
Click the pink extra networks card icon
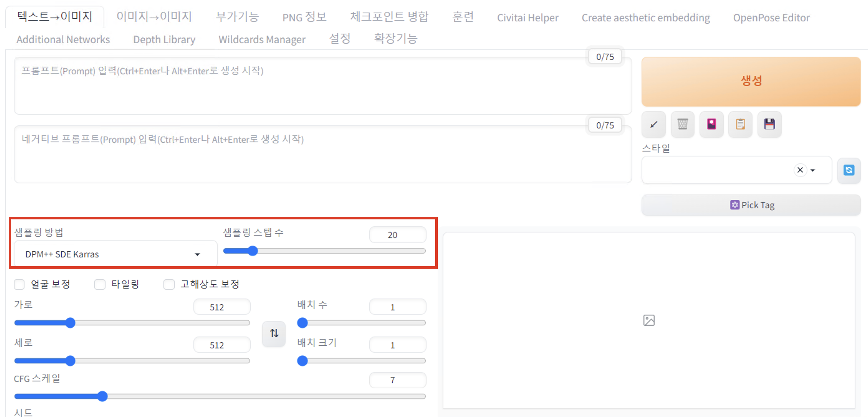pyautogui.click(x=711, y=124)
